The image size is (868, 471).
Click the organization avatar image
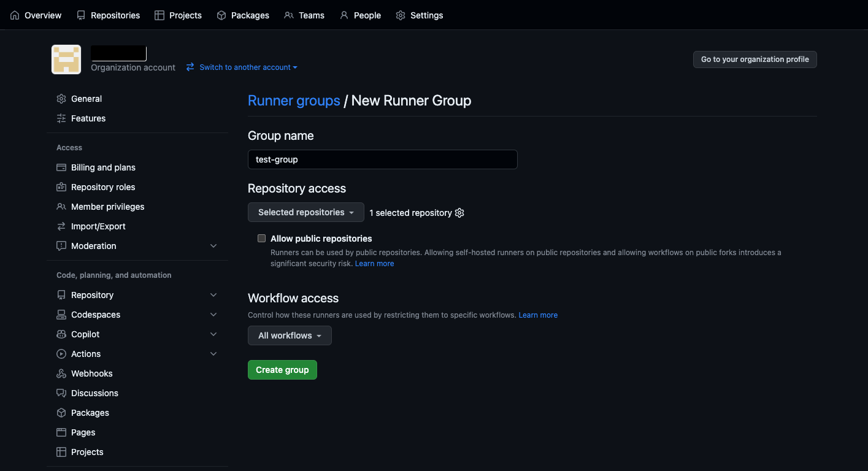click(66, 59)
